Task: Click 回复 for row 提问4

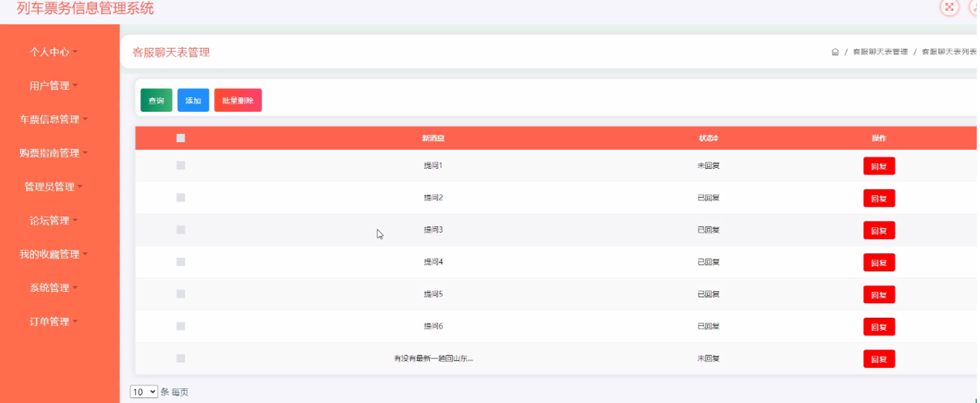Action: click(879, 263)
